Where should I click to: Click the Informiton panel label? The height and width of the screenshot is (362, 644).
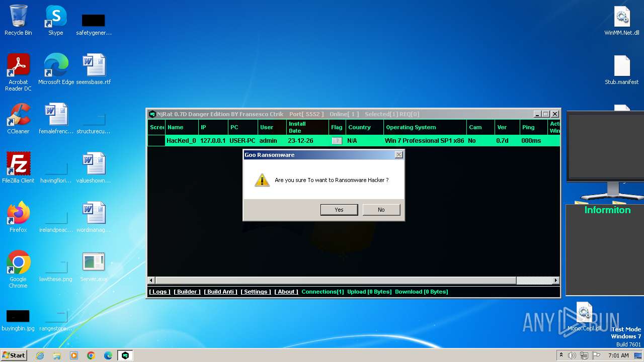tap(607, 210)
